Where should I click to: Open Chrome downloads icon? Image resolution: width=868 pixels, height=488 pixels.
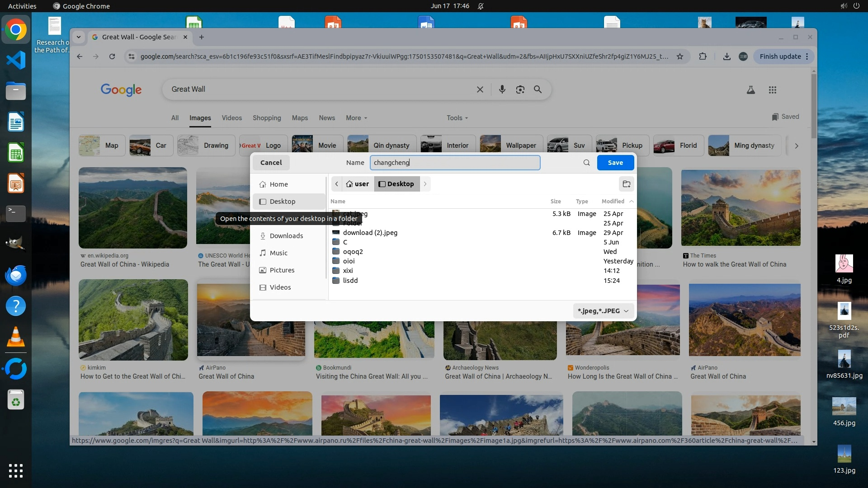(x=726, y=56)
